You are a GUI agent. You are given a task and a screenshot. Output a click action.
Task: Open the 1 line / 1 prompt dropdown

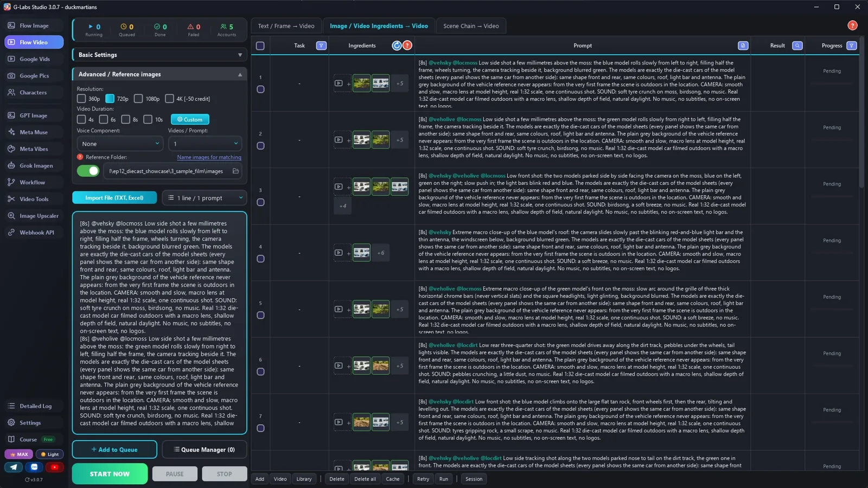point(205,198)
